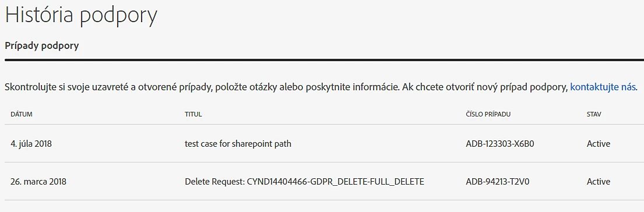
Task: Click the thick black divider under the tab
Action: click(x=322, y=60)
